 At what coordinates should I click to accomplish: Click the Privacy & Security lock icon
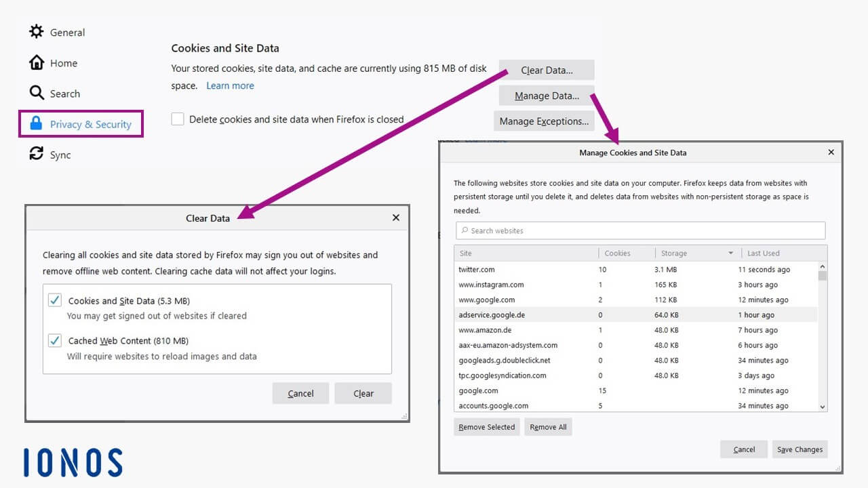37,124
